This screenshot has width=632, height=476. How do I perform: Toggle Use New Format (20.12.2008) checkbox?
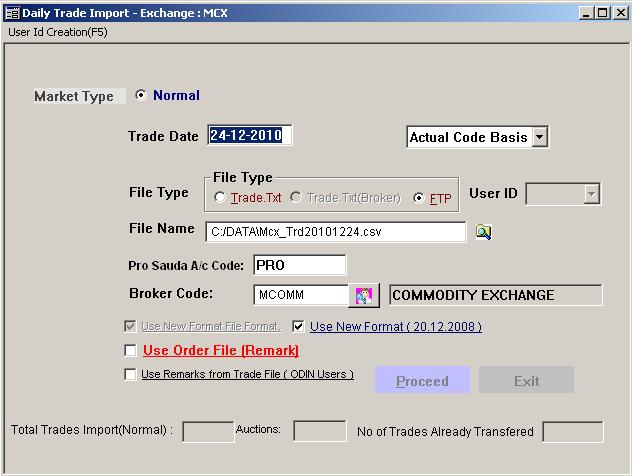point(299,326)
